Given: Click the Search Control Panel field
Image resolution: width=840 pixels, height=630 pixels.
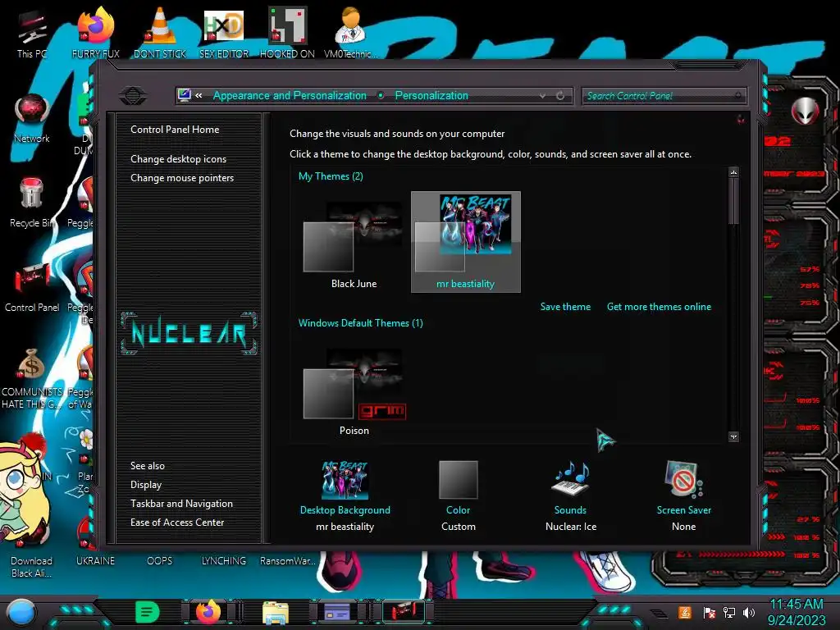Looking at the screenshot, I should 664,96.
